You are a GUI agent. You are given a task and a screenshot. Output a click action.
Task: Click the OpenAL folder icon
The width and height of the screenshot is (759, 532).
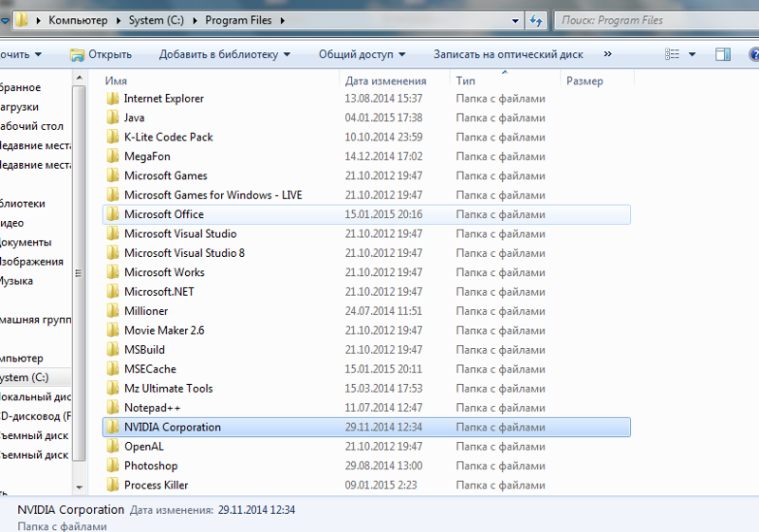(x=113, y=447)
